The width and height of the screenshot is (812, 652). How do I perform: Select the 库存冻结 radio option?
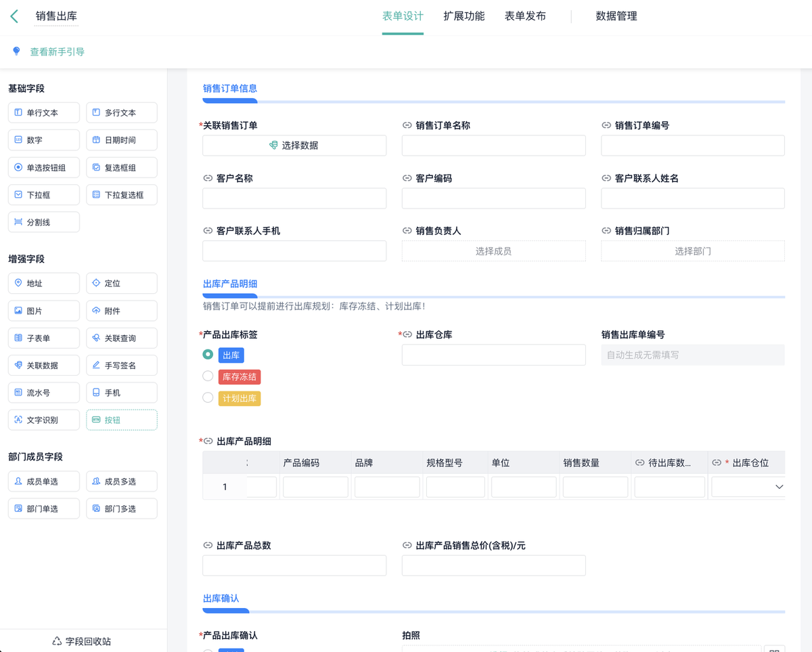tap(208, 376)
